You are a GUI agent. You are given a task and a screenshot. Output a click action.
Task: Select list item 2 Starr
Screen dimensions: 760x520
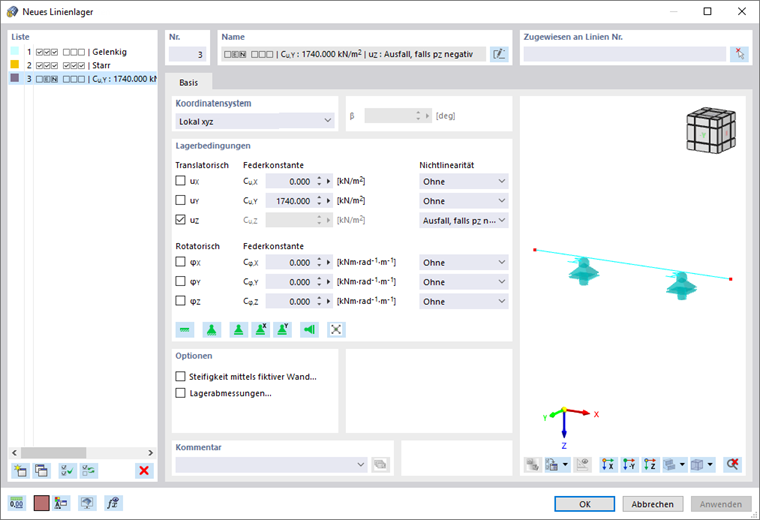[x=82, y=65]
